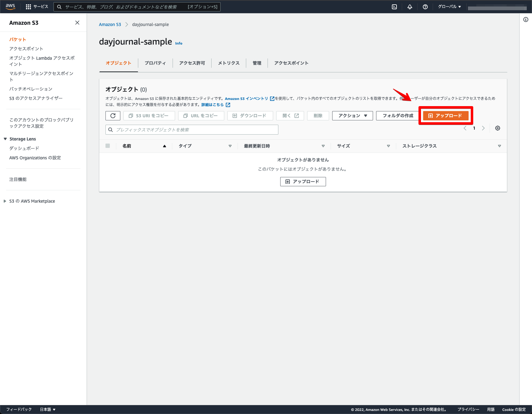Open Cookie の設定 footer link
The width and height of the screenshot is (532, 414).
(514, 409)
